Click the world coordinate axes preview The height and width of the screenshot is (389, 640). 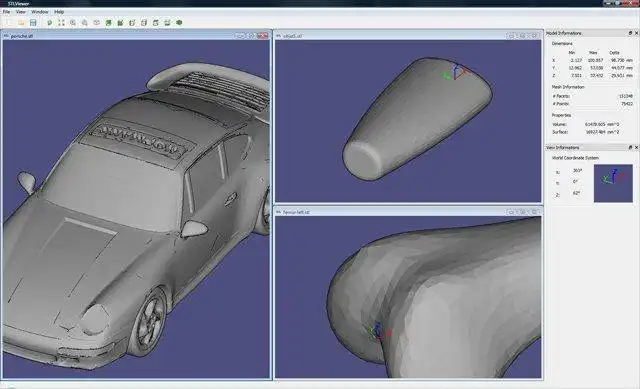coord(613,183)
